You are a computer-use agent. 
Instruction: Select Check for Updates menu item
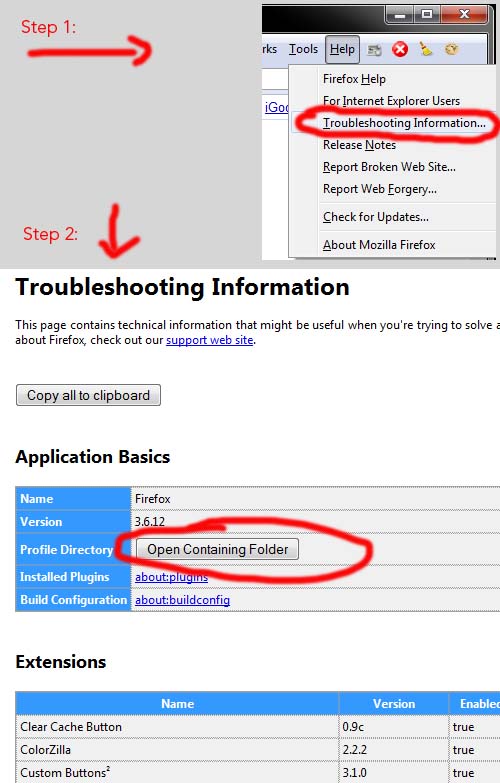click(x=376, y=217)
